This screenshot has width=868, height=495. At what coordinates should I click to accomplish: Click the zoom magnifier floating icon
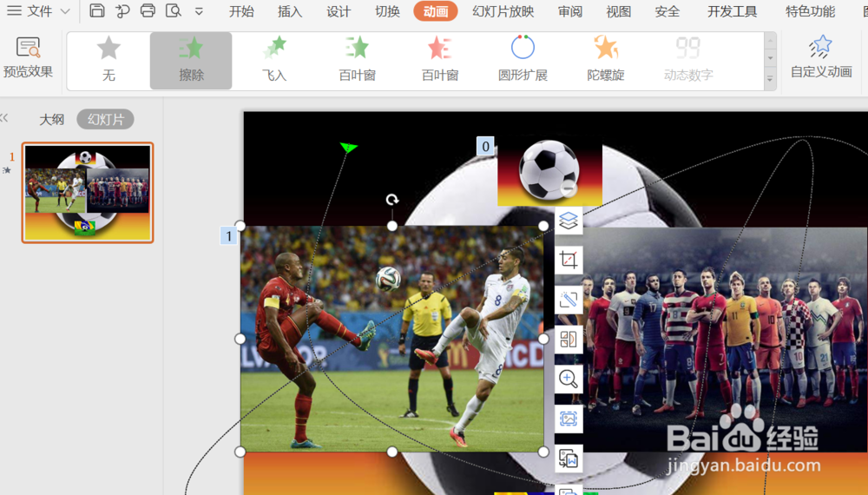tap(569, 379)
